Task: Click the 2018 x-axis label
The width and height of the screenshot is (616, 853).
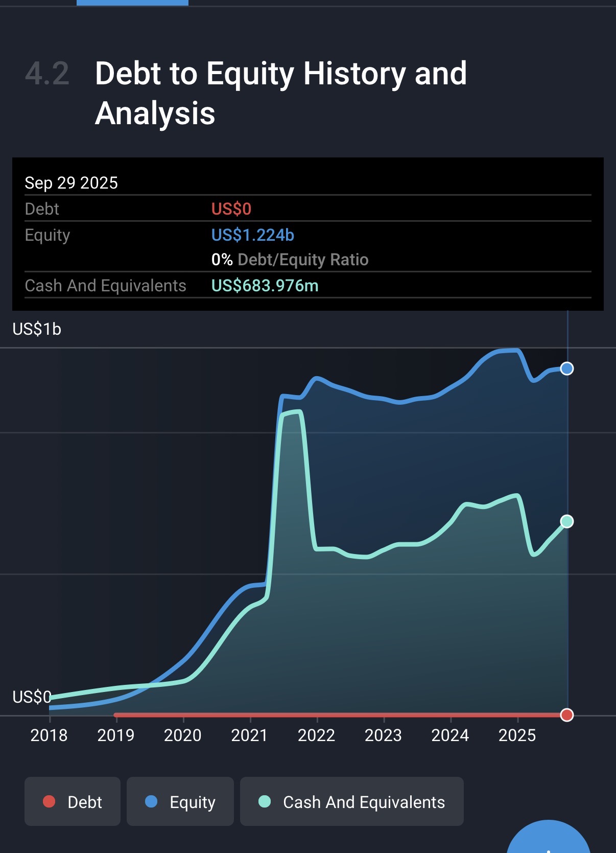Action: (49, 735)
